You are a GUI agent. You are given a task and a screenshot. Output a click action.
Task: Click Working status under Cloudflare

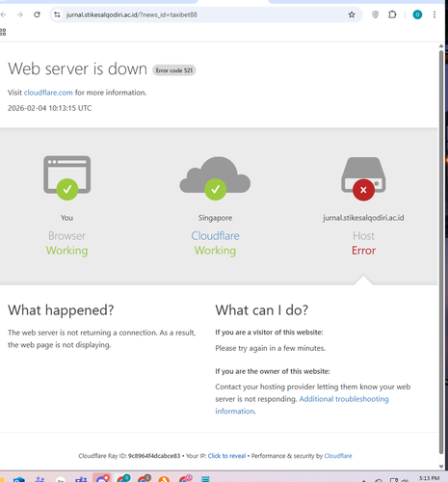click(215, 251)
